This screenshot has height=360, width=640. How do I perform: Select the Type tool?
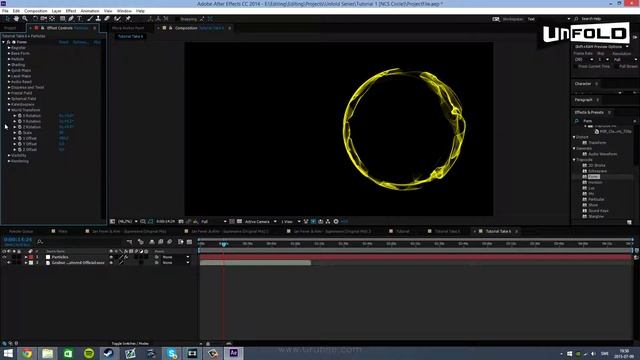[x=80, y=19]
